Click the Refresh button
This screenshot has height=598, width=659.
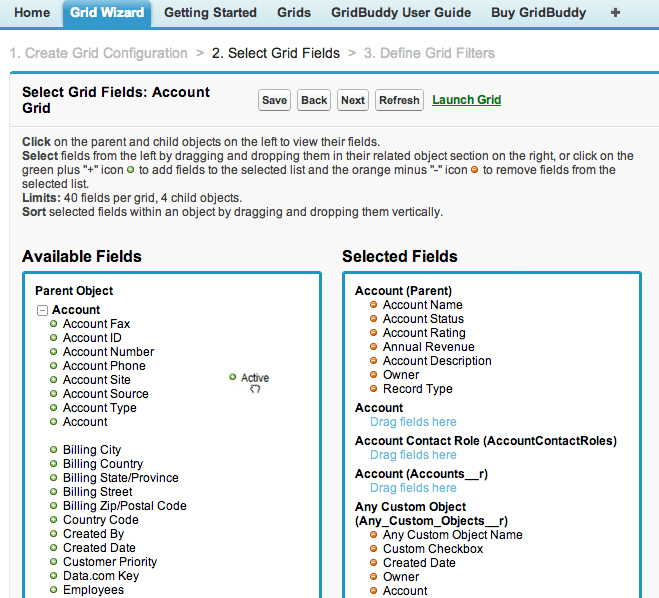pyautogui.click(x=399, y=100)
